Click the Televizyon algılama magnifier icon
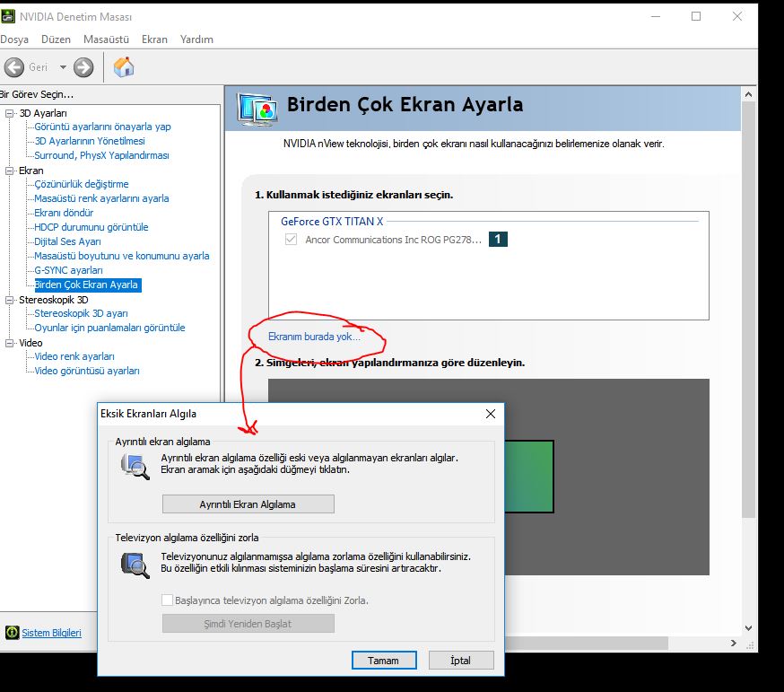Image resolution: width=784 pixels, height=692 pixels. click(x=135, y=565)
